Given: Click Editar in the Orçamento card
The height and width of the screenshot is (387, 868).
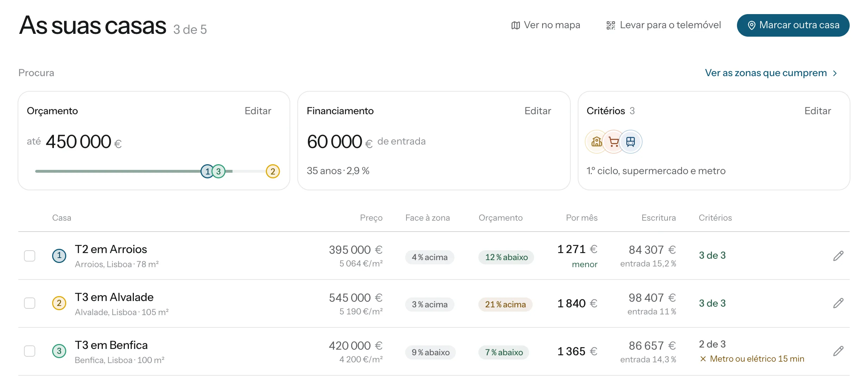Looking at the screenshot, I should pyautogui.click(x=258, y=111).
